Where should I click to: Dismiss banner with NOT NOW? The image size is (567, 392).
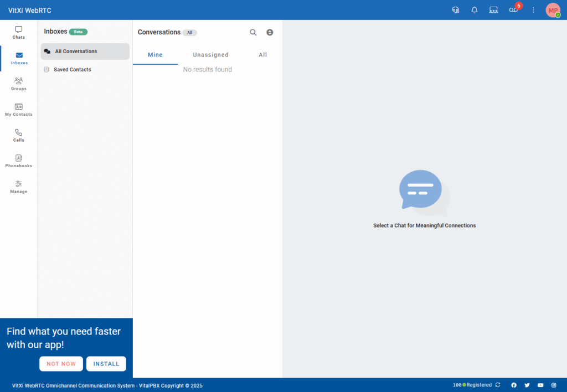(61, 364)
